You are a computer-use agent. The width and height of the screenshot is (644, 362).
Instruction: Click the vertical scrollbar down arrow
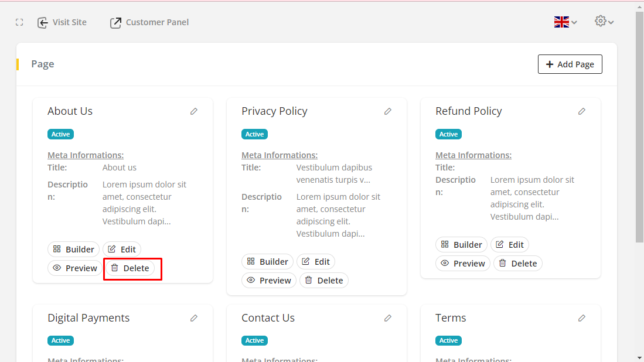click(x=639, y=357)
